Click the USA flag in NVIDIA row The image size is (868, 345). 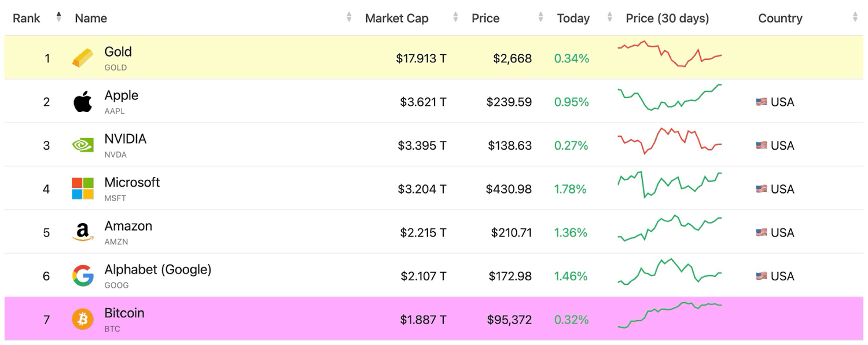coord(762,145)
